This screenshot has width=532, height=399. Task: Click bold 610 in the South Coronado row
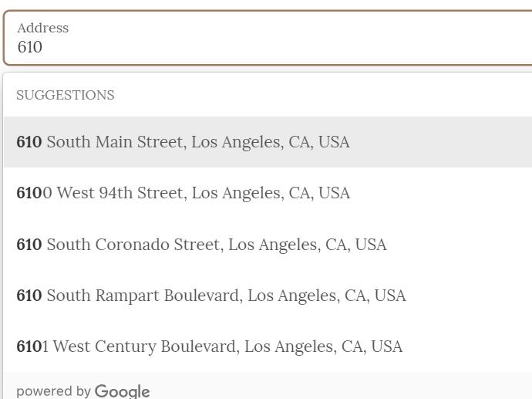pyautogui.click(x=29, y=245)
